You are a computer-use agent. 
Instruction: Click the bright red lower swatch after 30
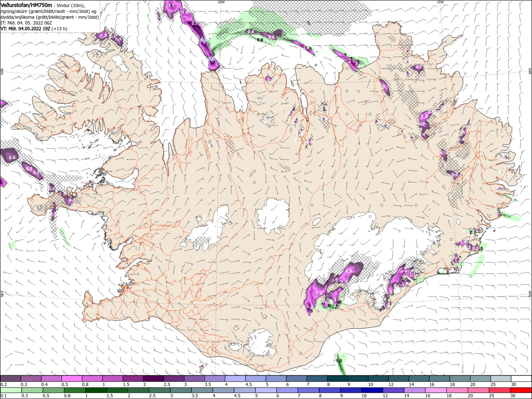[x=520, y=390]
